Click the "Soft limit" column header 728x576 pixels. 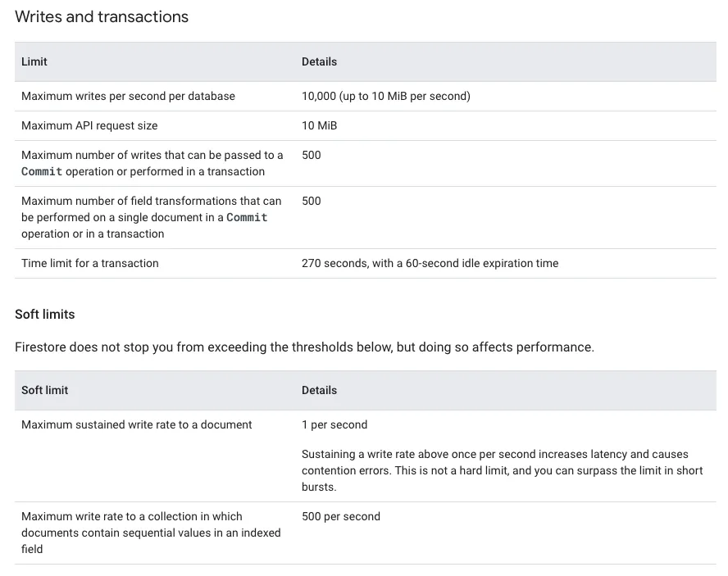click(x=44, y=390)
